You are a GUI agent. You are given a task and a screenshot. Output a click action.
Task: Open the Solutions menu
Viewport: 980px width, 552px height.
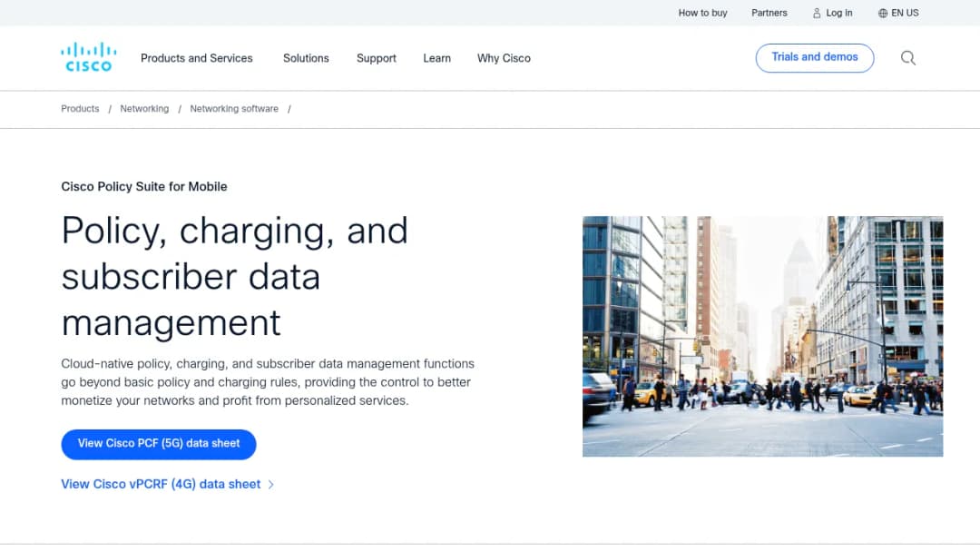(306, 58)
